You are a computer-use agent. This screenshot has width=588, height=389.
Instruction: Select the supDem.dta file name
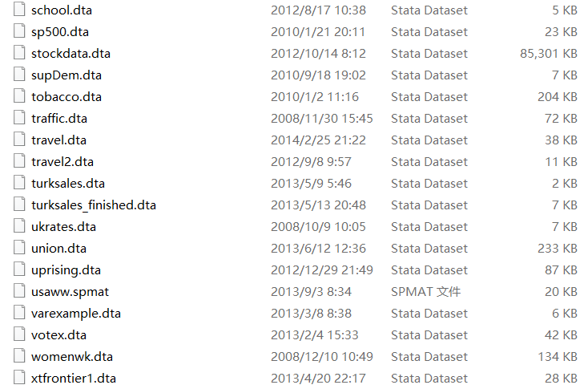click(66, 75)
